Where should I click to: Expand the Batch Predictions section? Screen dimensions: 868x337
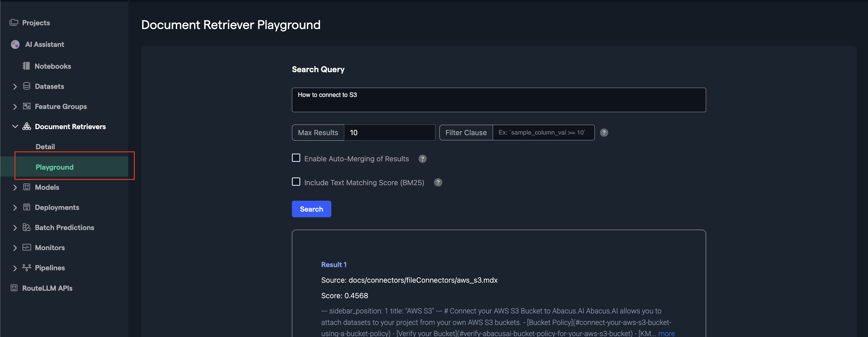coord(15,228)
